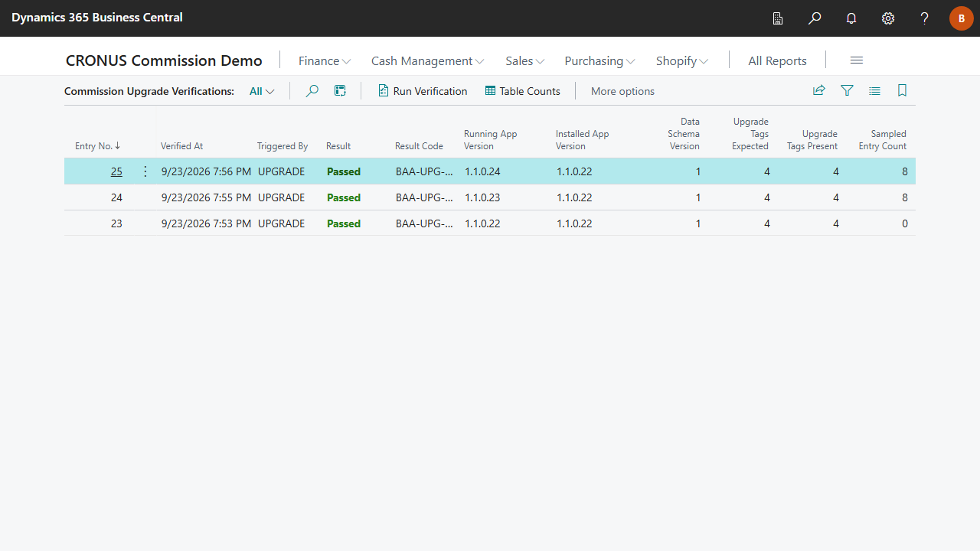Click the Passed result for entry 24

[344, 197]
